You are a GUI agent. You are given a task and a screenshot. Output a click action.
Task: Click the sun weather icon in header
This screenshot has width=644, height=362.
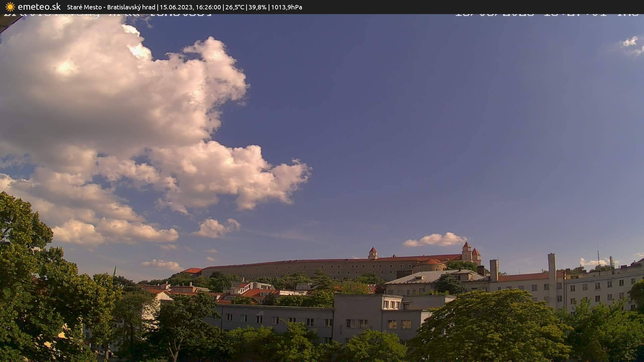10,7
